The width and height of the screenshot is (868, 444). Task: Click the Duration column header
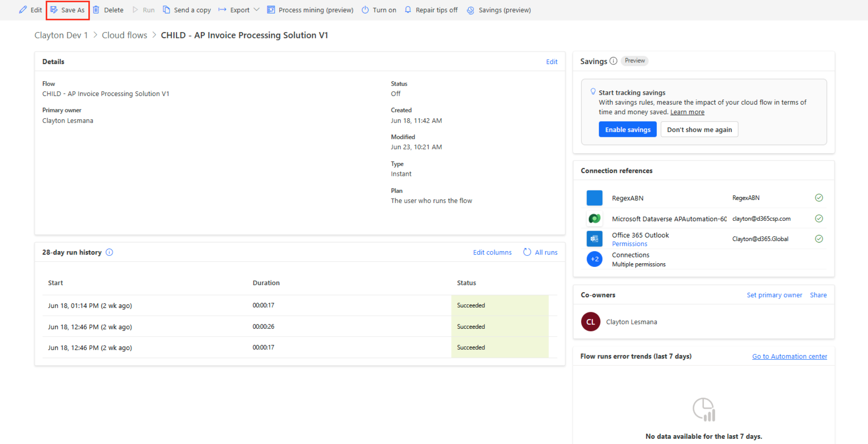266,283
